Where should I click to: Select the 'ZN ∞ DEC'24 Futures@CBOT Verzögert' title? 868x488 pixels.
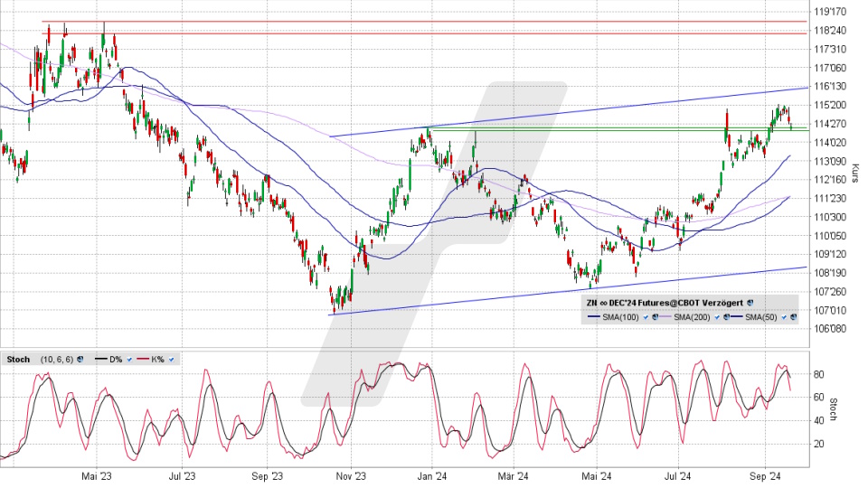665,303
